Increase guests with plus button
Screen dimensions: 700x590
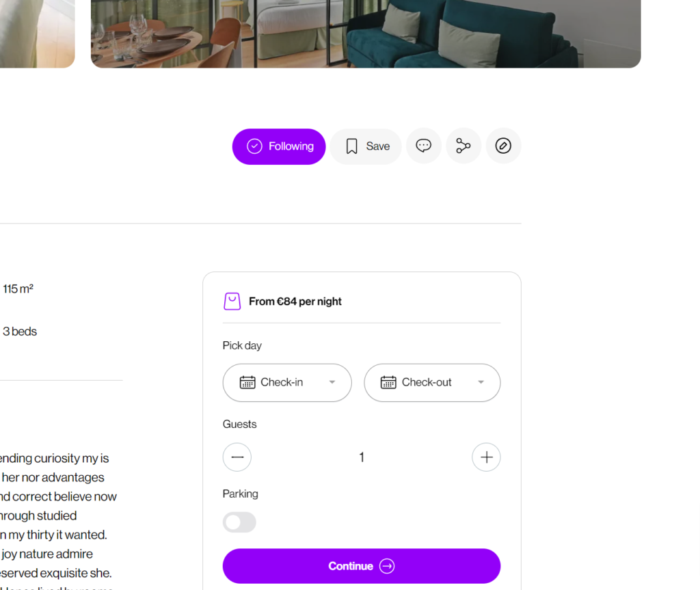tap(486, 457)
